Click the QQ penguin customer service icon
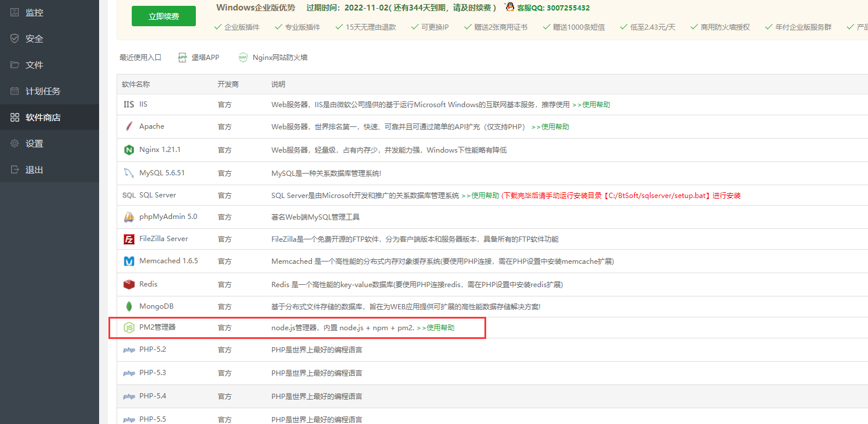The width and height of the screenshot is (868, 424). 510,8
